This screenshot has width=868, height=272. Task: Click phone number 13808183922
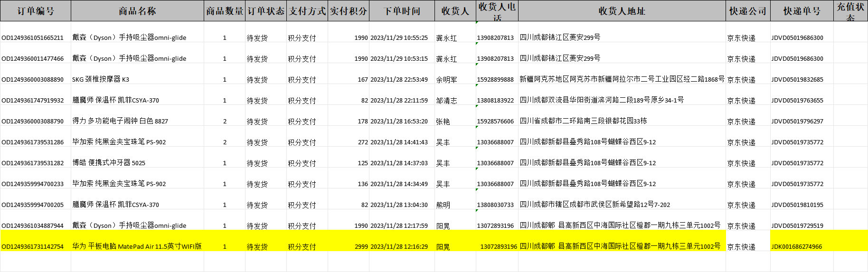coord(495,101)
